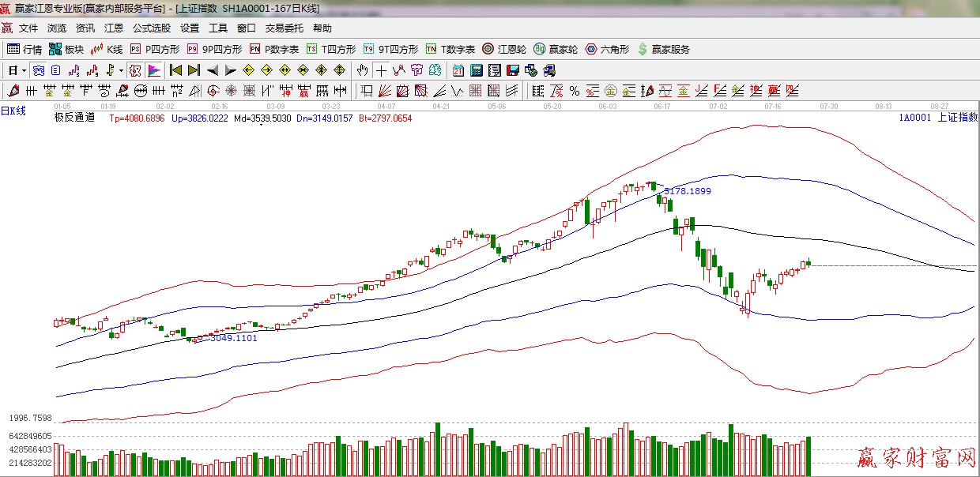The height and width of the screenshot is (477, 980).
Task: Open the calculator tool icon
Action: (476, 70)
